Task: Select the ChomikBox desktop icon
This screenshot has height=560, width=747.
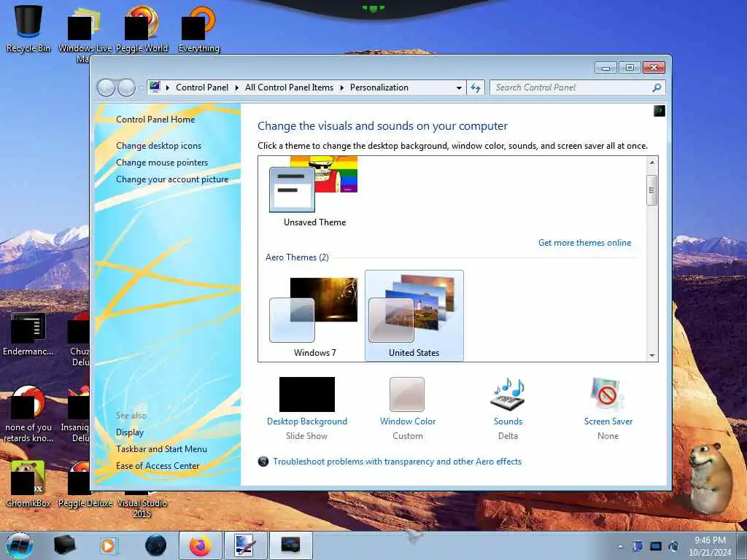Action: pyautogui.click(x=28, y=483)
